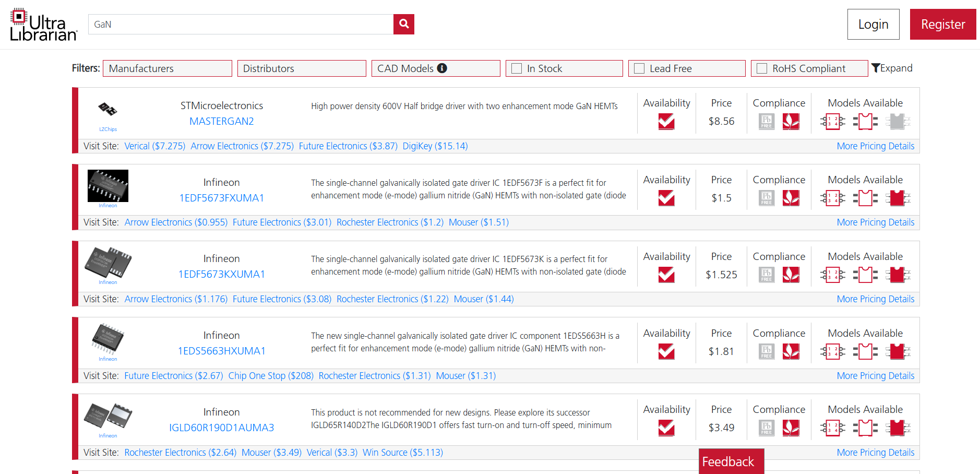This screenshot has height=474, width=980.
Task: Click the CAD Models info icon
Action: pyautogui.click(x=442, y=68)
